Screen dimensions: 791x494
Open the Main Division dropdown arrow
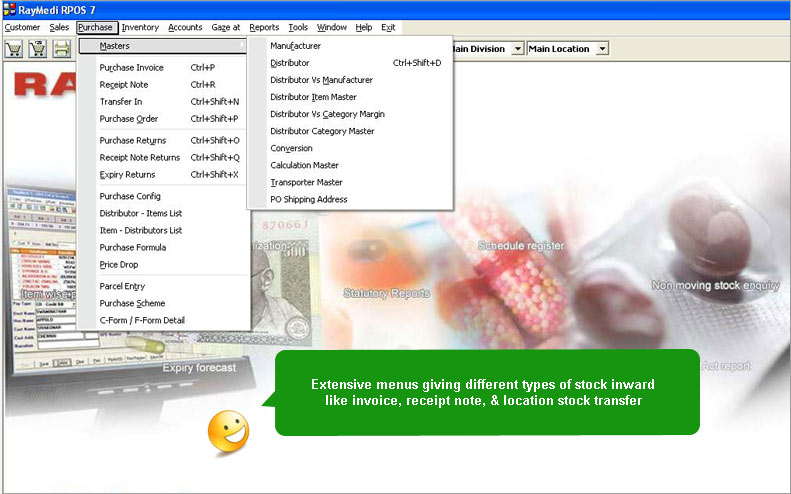(517, 48)
